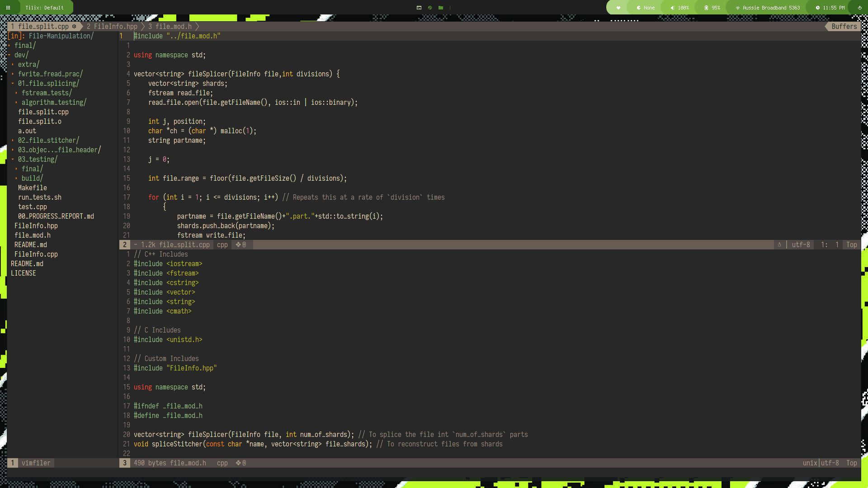868x488 pixels.
Task: Switch to the FileInfo.hpp buffer tab
Action: 112,27
